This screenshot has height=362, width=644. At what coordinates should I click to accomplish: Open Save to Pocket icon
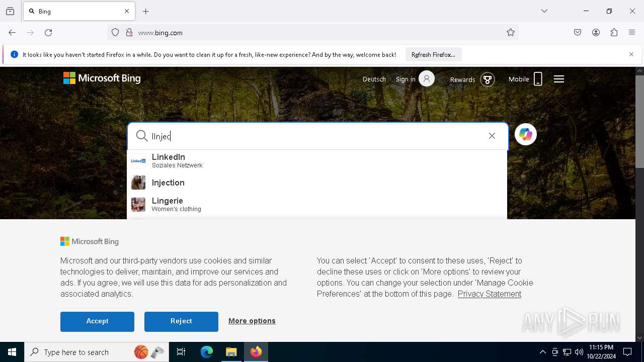pyautogui.click(x=578, y=33)
